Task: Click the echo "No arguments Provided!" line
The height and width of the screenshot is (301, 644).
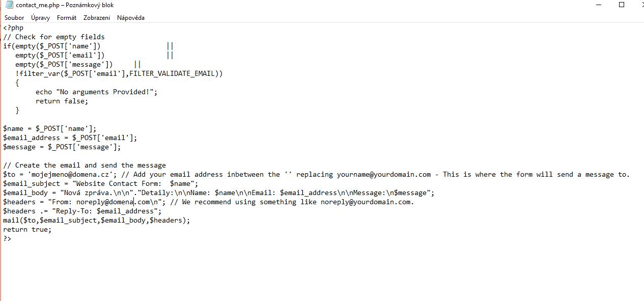Action: point(96,92)
